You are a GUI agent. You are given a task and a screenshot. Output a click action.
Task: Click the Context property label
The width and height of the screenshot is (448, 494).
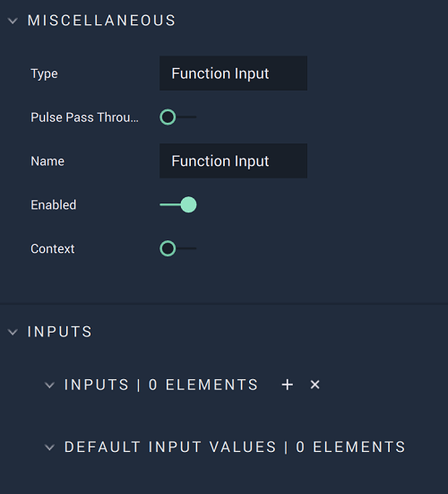pyautogui.click(x=52, y=249)
